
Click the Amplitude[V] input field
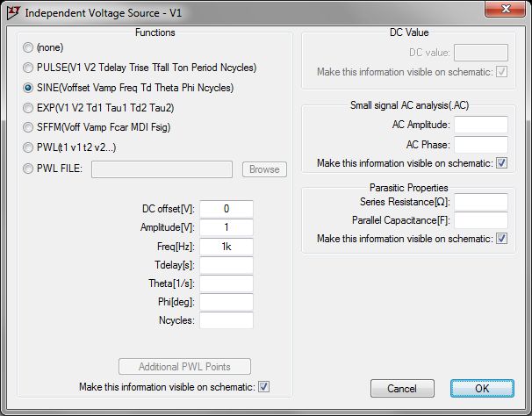pos(226,227)
